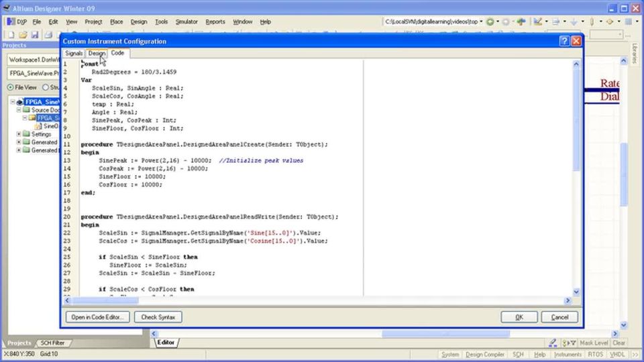Select the Structure view radio button
Viewport: 644px width, 362px height.
coord(46,87)
